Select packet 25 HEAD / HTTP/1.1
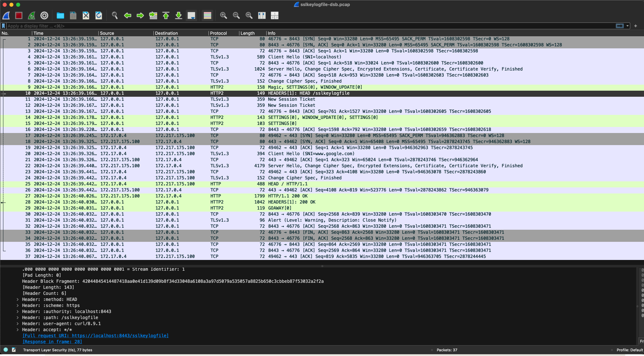Screen dimensions: 644x356 (x=322, y=184)
